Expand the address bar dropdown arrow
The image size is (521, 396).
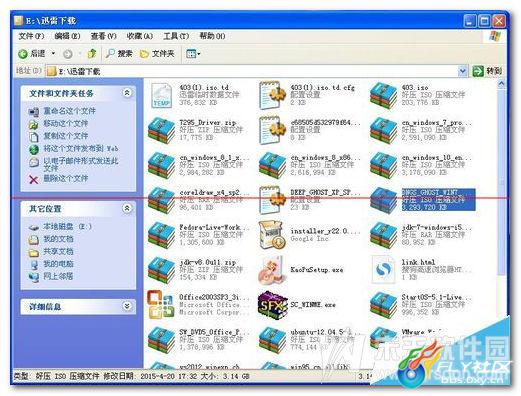point(462,71)
